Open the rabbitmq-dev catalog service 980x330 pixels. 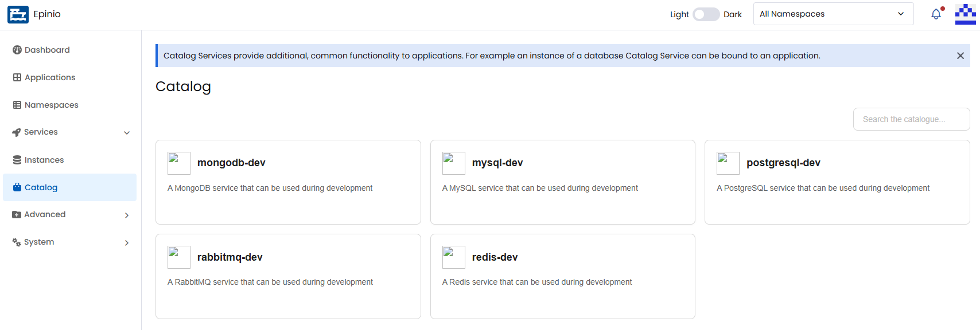click(x=288, y=276)
